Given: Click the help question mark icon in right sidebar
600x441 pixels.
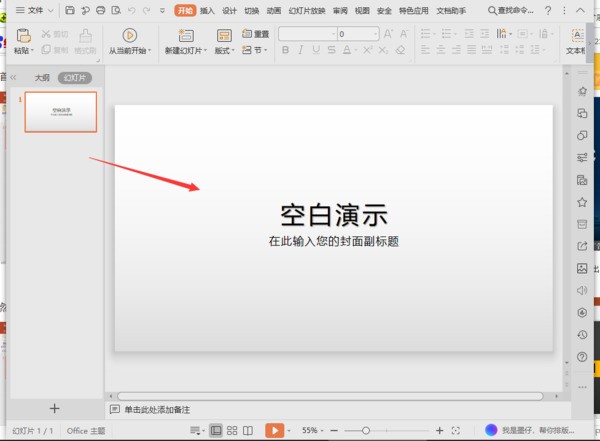Looking at the screenshot, I should pos(582,358).
